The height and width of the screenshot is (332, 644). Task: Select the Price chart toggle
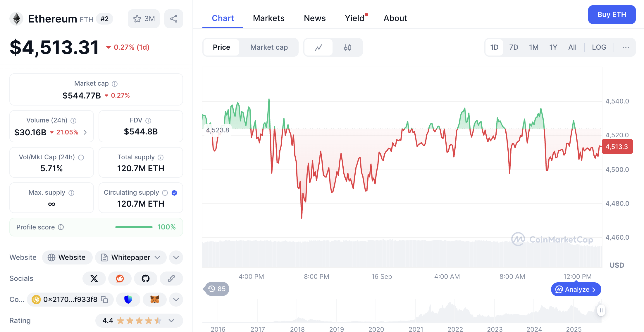click(x=221, y=47)
